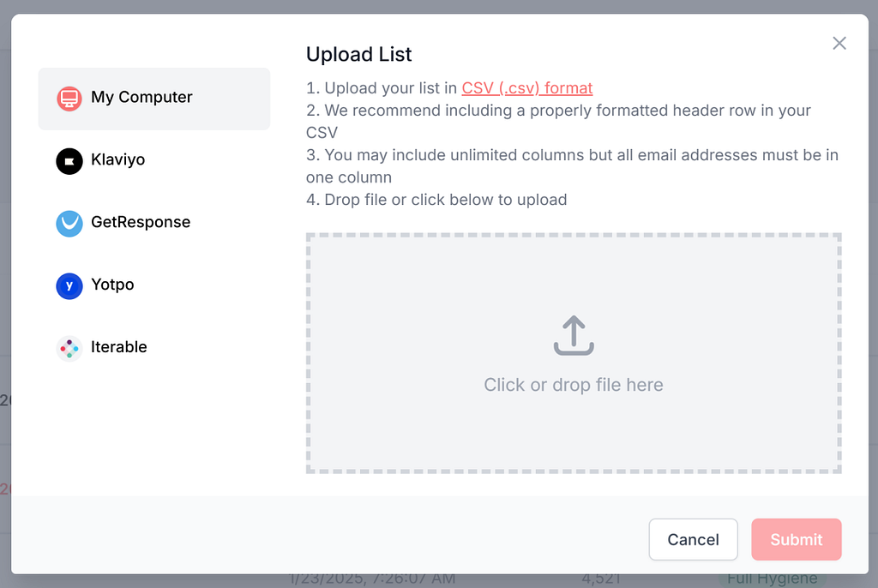Open the Iterable source label
Screen dimensions: 878x588
pos(118,347)
